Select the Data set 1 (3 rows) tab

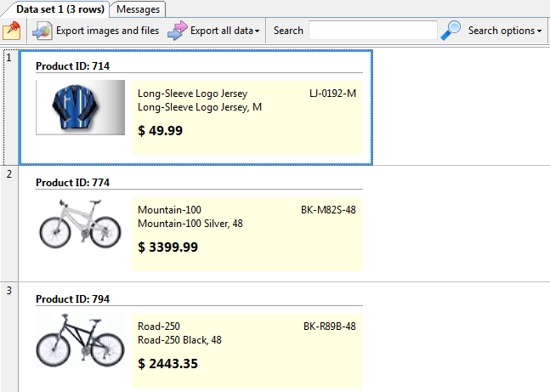point(60,9)
